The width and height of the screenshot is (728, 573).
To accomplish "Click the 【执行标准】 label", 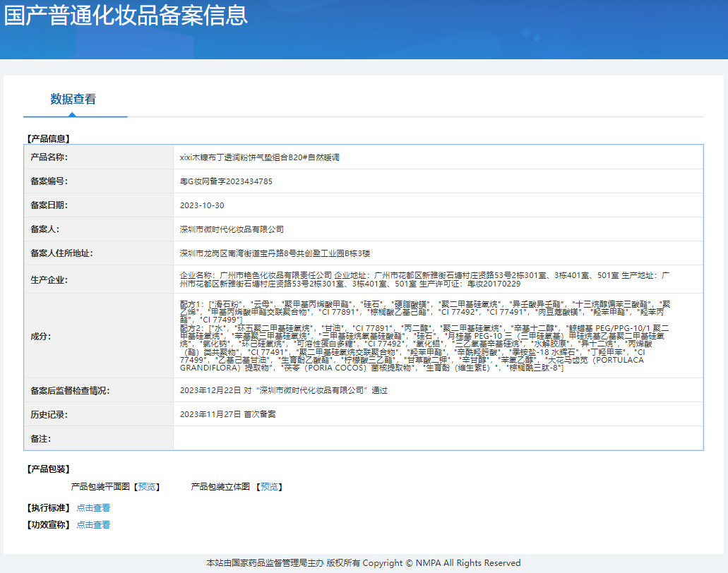I will pos(48,508).
